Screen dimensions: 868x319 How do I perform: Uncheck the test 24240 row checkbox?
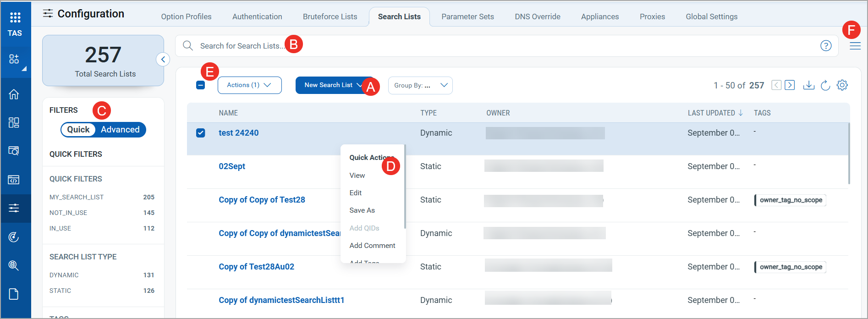pyautogui.click(x=201, y=133)
